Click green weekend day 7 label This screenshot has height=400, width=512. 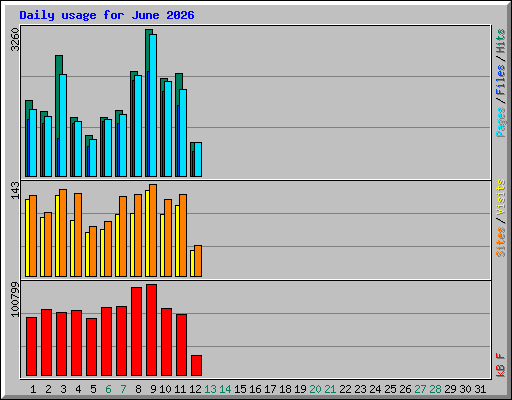123,389
